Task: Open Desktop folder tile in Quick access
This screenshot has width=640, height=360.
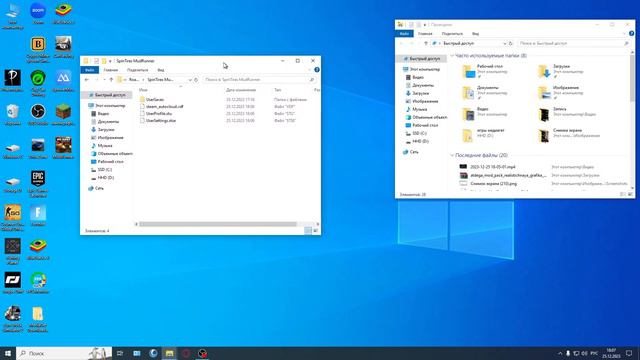Action: [x=486, y=71]
